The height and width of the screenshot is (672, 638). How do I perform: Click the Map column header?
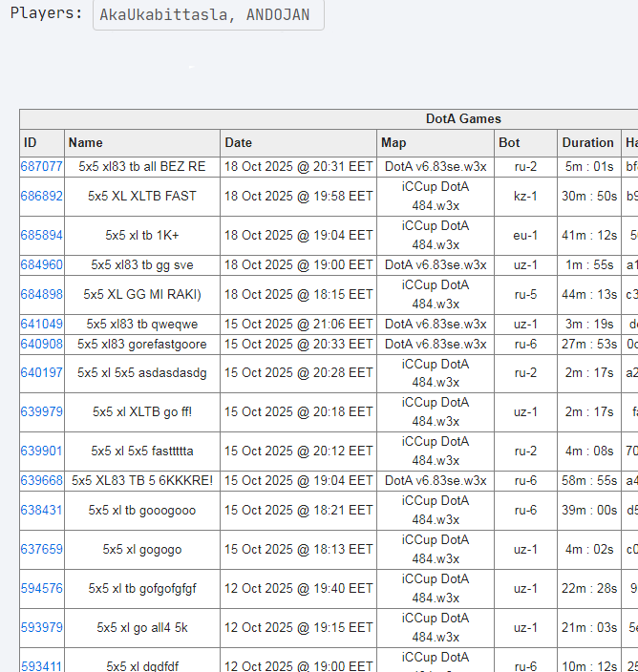tap(436, 143)
